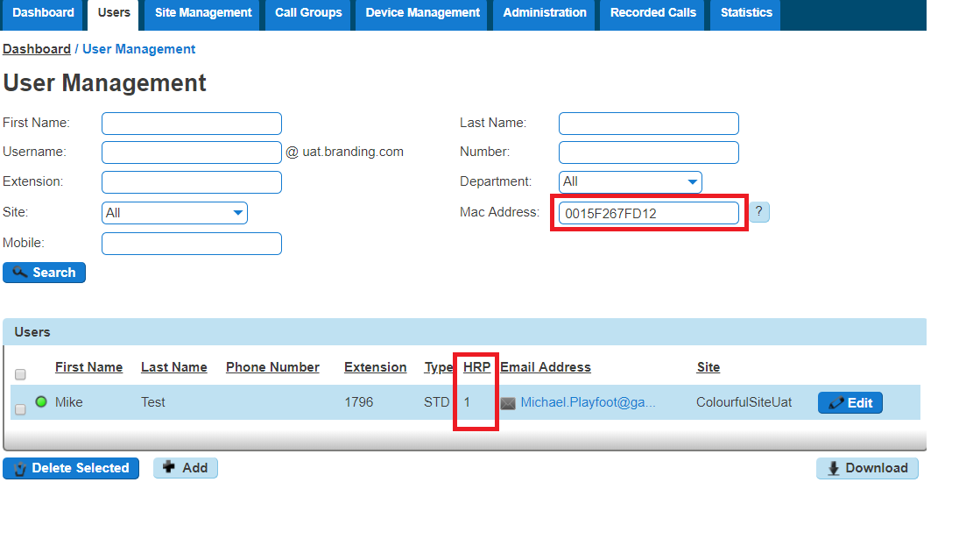Click the Delete Selected button
980x539 pixels.
[71, 468]
